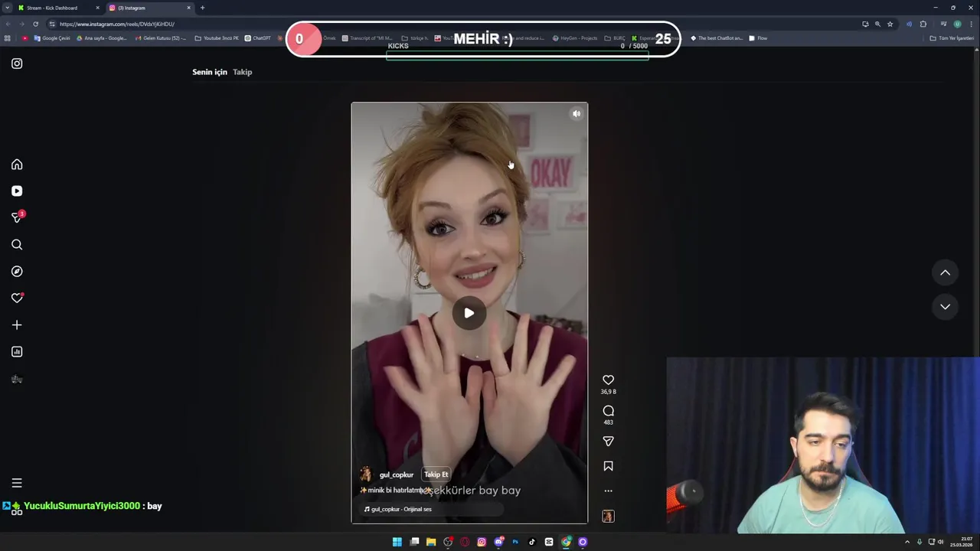Expand the tab search dropdown

(x=7, y=8)
